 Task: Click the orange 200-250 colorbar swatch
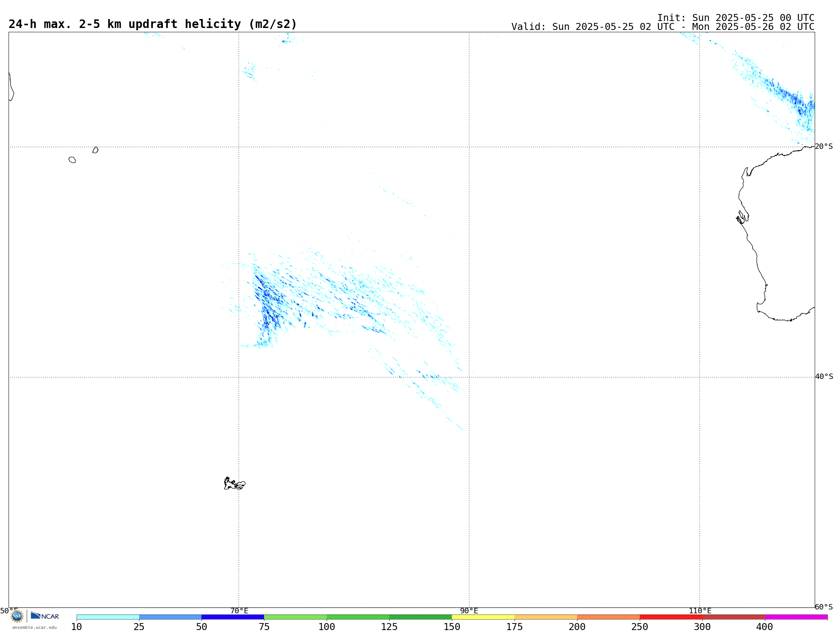click(x=609, y=617)
